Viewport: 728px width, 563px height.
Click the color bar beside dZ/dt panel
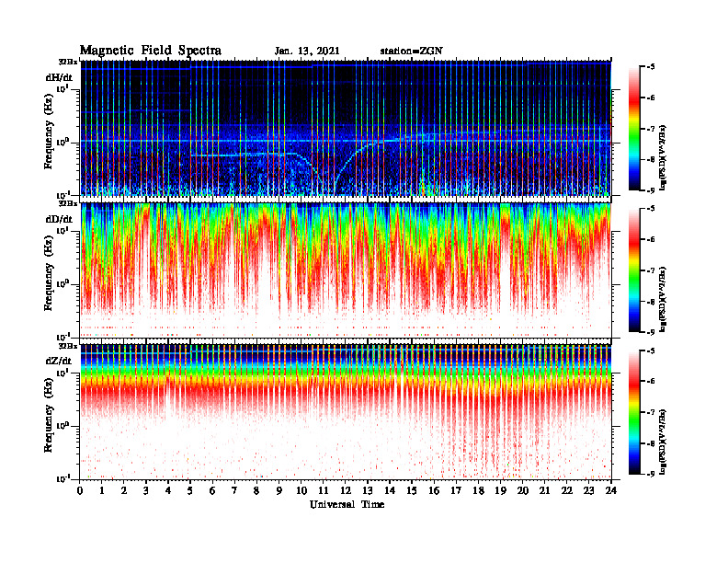pos(634,412)
